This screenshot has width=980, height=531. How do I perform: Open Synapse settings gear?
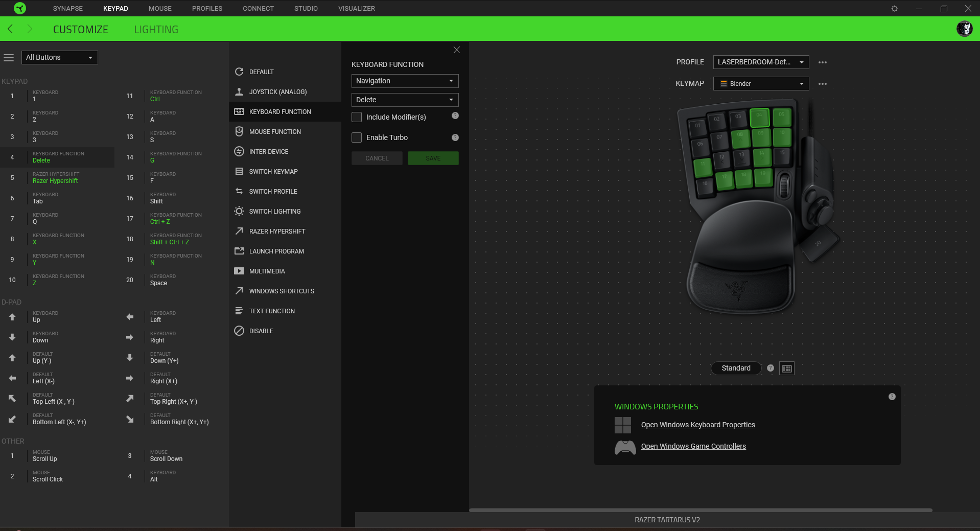tap(895, 9)
